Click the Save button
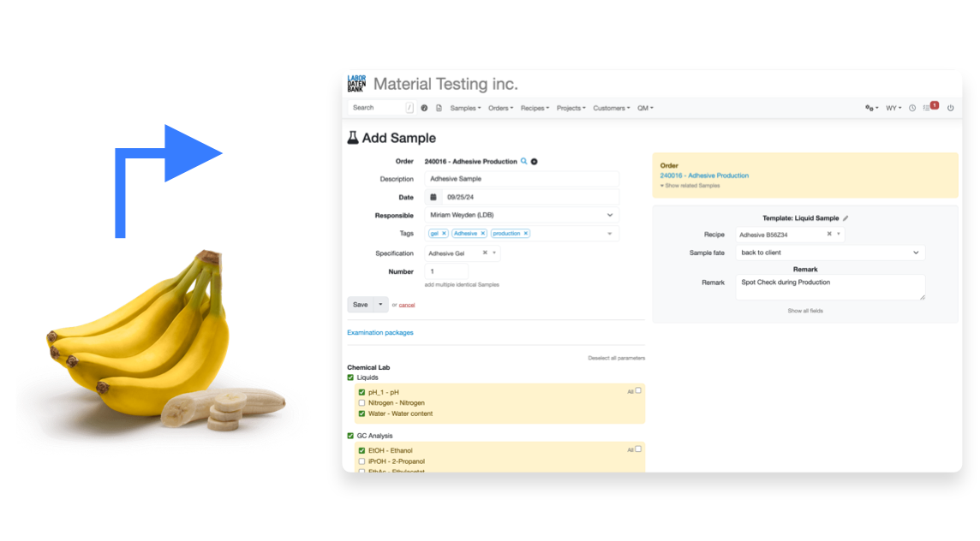 pyautogui.click(x=361, y=305)
